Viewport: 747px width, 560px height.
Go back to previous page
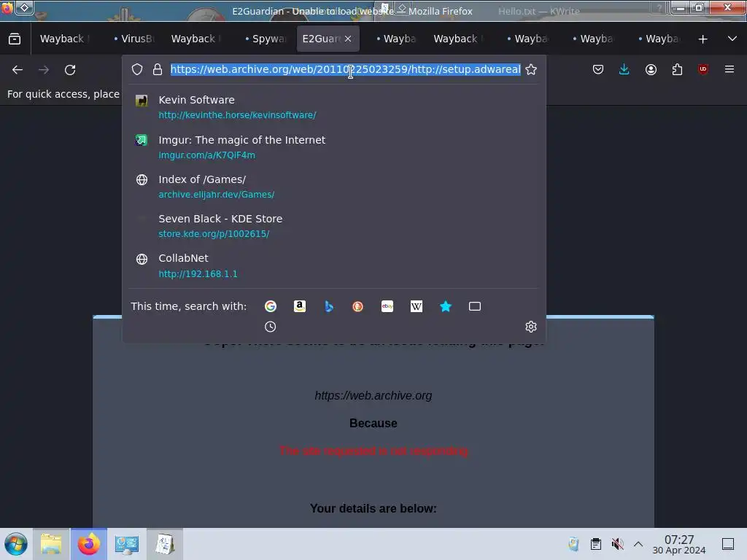point(18,70)
